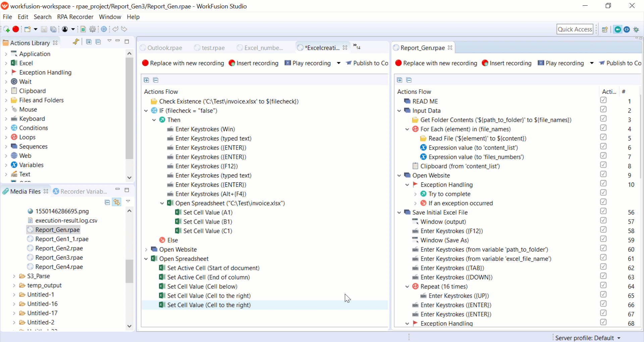The height and width of the screenshot is (342, 644).
Task: Collapse all actions in the Excelcreati editor
Action: point(156,80)
